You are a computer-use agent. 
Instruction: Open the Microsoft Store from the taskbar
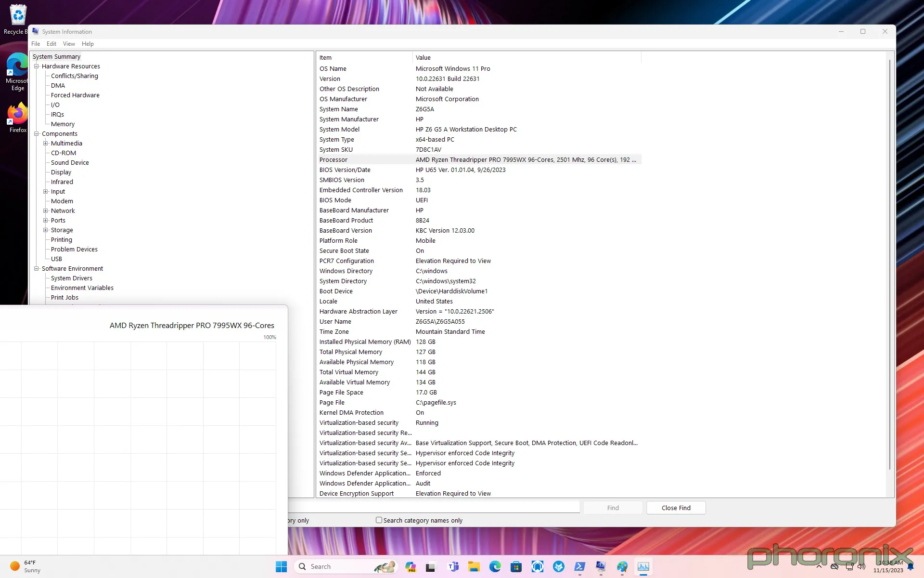[516, 566]
